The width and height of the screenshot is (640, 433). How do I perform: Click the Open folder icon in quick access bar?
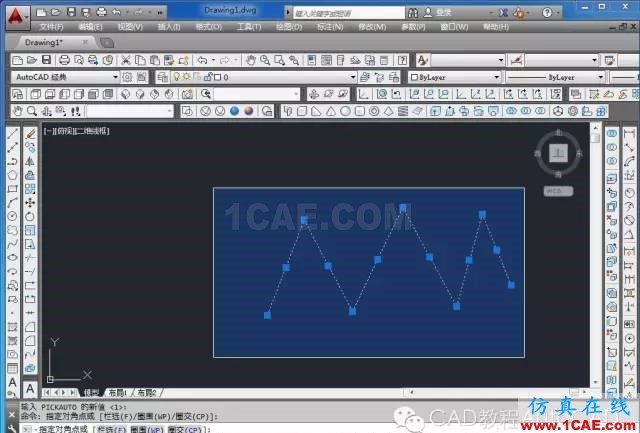56,13
